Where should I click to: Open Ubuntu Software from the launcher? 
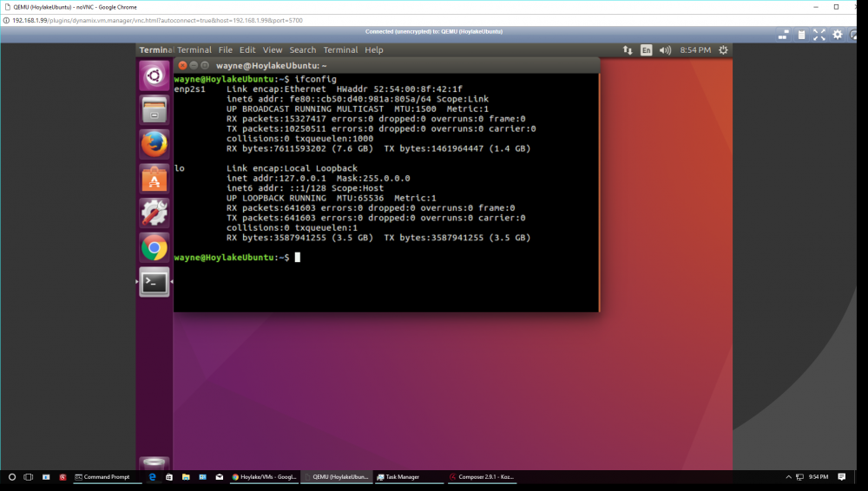point(154,179)
